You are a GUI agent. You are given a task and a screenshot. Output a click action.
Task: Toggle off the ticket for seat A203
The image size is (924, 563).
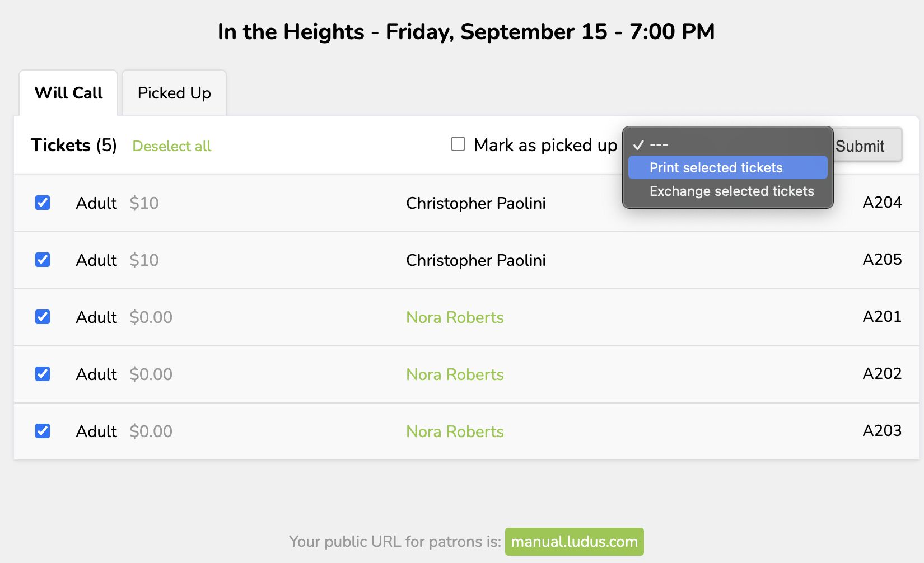coord(43,431)
